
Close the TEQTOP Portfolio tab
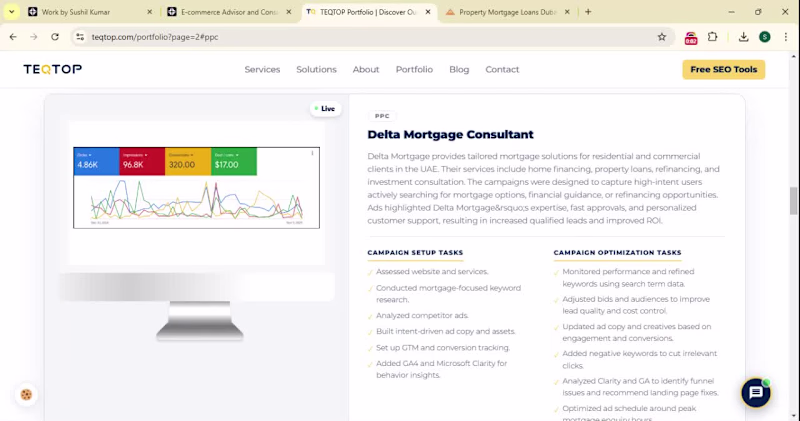428,12
